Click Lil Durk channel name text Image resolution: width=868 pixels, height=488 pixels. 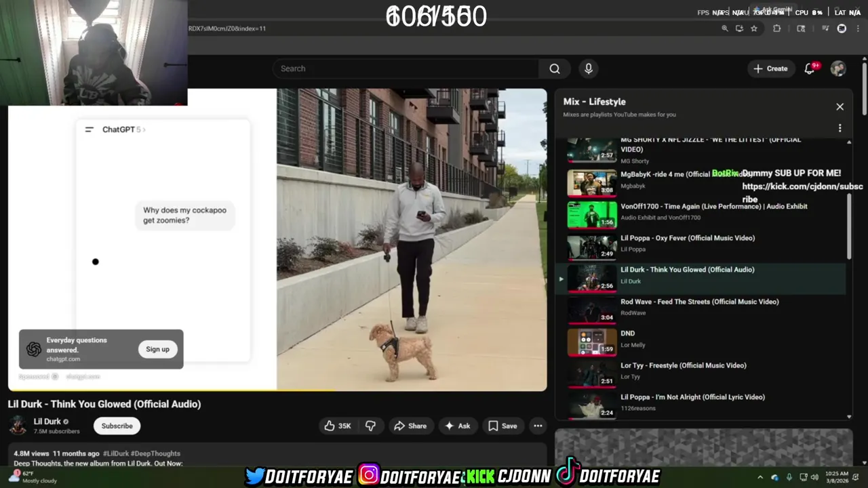(x=47, y=422)
